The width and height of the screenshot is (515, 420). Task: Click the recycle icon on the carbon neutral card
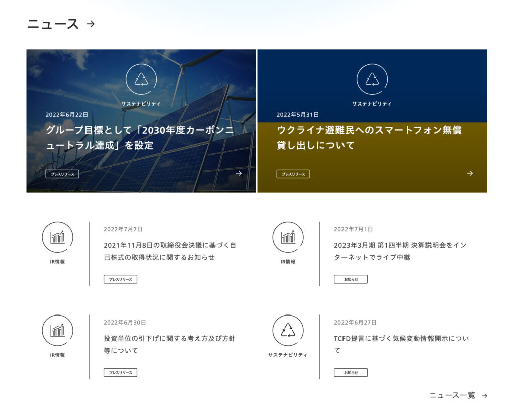tap(141, 79)
